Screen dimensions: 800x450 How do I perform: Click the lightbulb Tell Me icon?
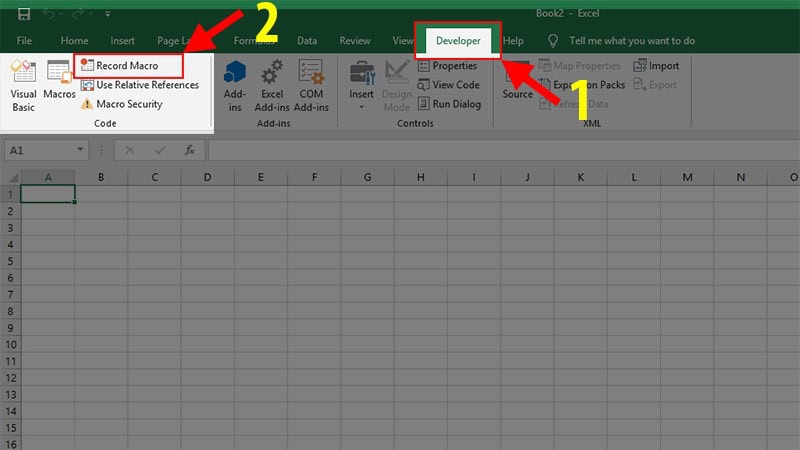coord(553,41)
